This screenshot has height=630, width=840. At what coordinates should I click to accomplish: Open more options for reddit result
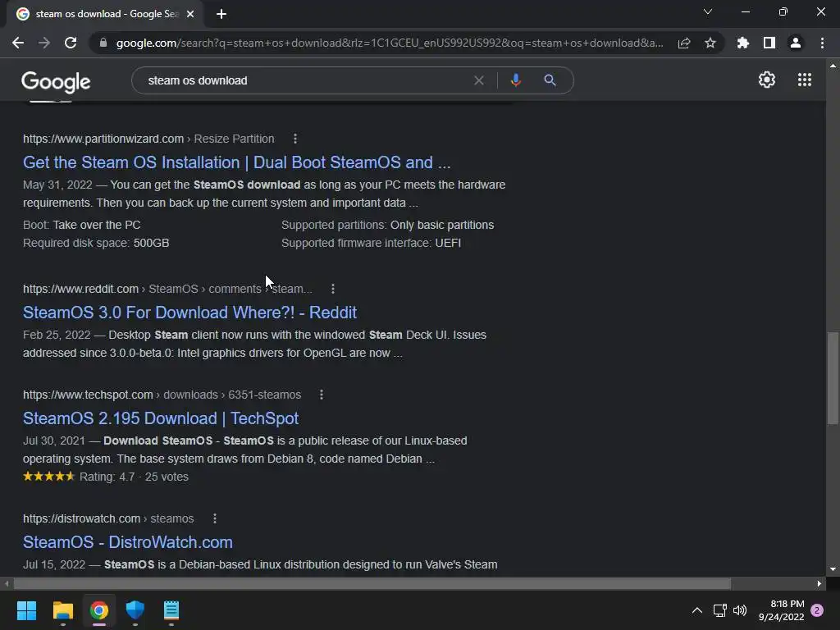(333, 289)
